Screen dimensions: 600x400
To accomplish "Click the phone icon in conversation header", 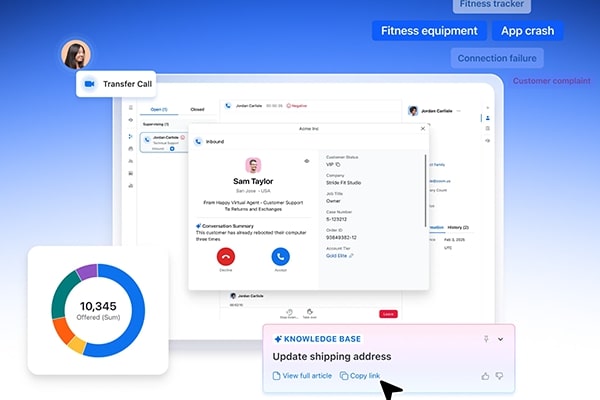I will coord(228,106).
